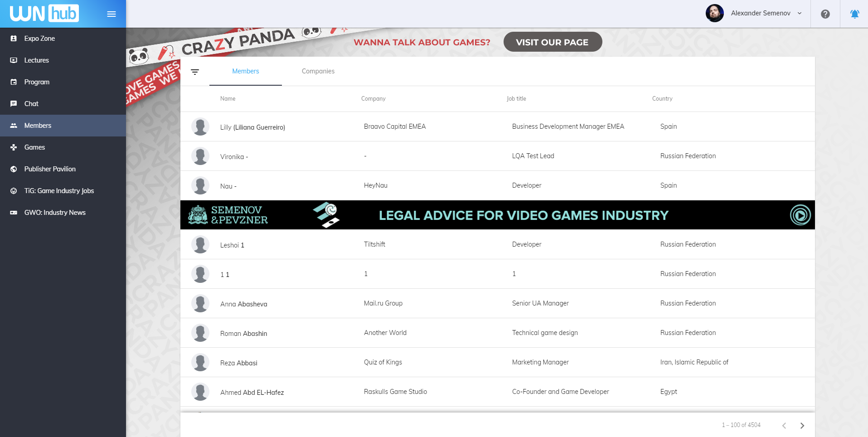The height and width of the screenshot is (437, 868).
Task: Open Expo Zone from the sidebar
Action: [63, 39]
